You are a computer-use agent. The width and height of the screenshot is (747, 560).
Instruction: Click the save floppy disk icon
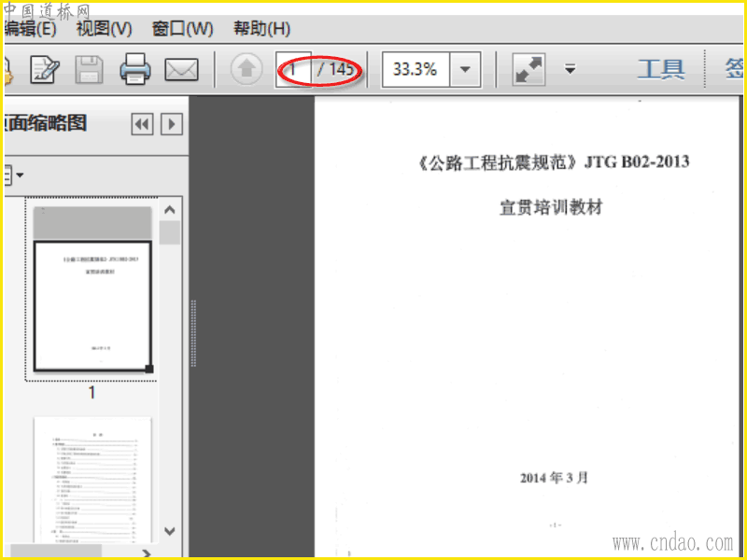coord(89,69)
